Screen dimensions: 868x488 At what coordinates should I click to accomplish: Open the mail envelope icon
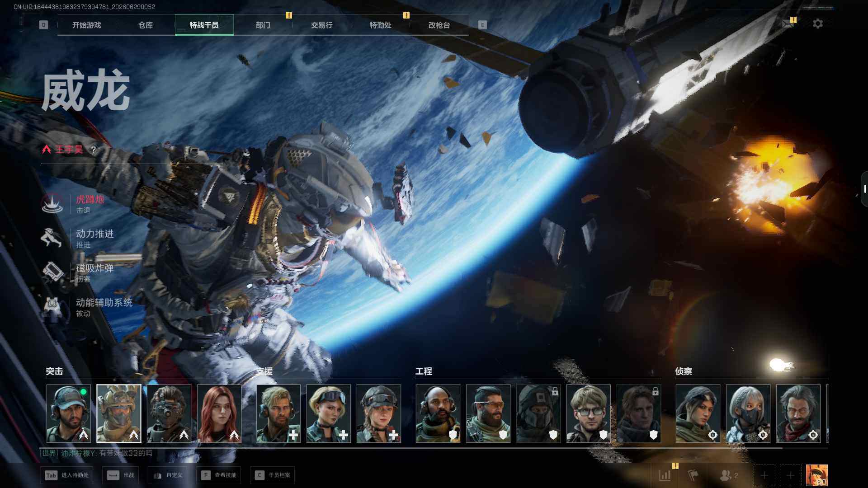tap(788, 23)
